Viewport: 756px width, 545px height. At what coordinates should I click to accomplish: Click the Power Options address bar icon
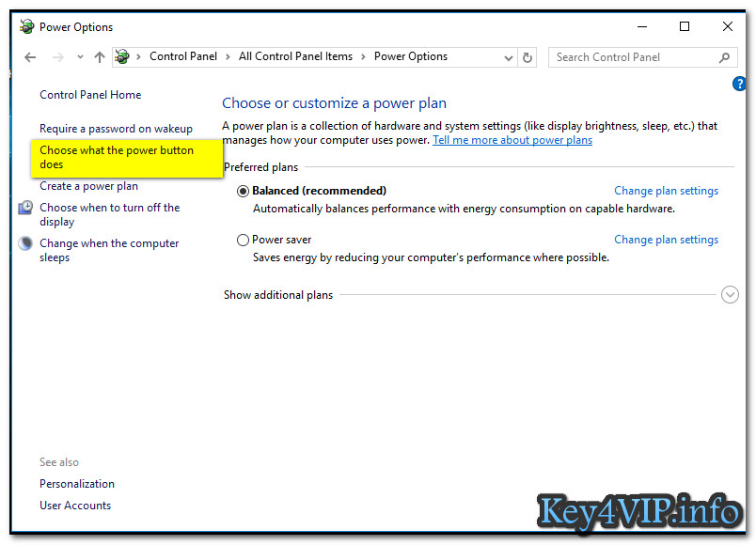(122, 57)
